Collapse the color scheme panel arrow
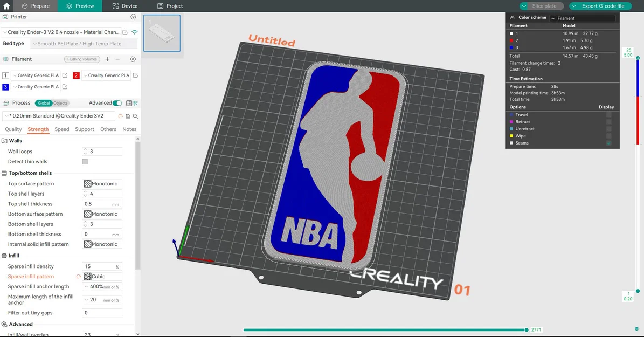Viewport: 644px width, 337px height. (512, 18)
